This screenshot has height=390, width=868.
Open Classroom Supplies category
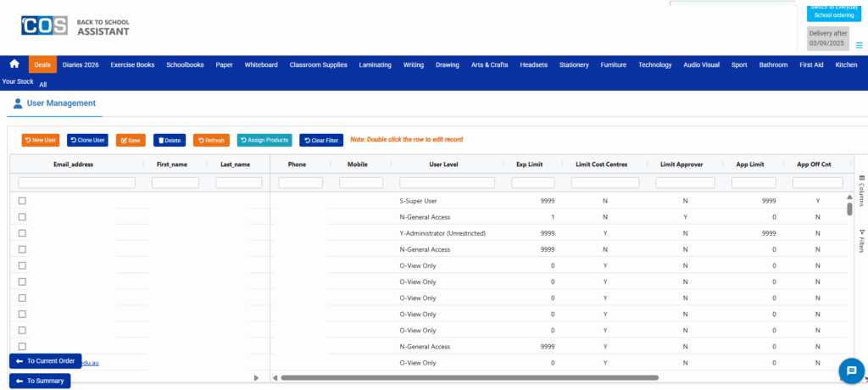319,64
